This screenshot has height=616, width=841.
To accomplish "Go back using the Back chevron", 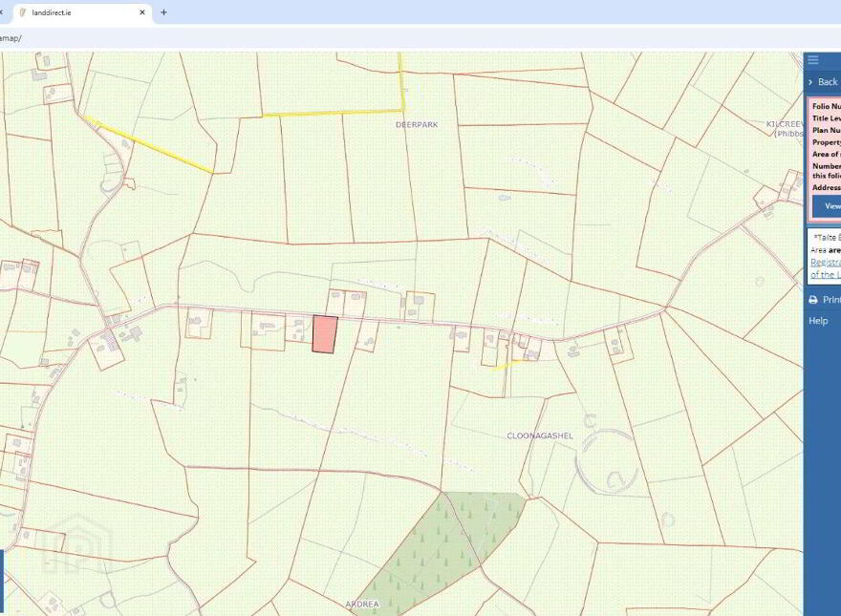I will (x=810, y=82).
